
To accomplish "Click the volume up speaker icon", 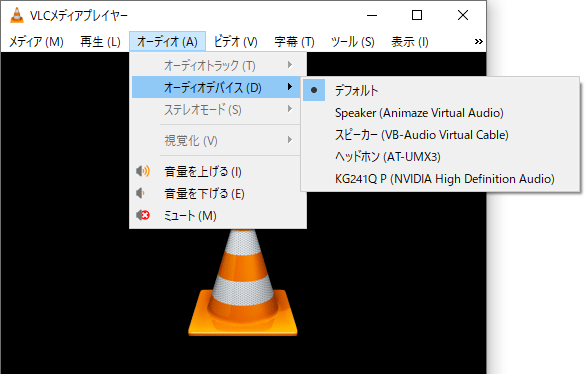I will coord(143,171).
